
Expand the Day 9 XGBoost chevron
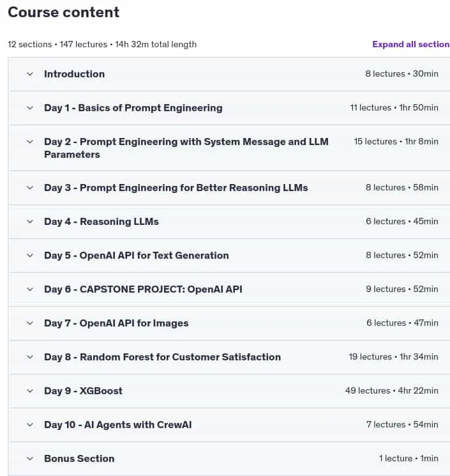(x=30, y=391)
